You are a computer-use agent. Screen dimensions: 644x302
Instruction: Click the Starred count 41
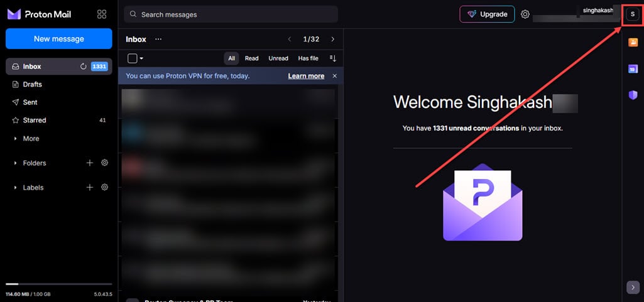click(102, 120)
